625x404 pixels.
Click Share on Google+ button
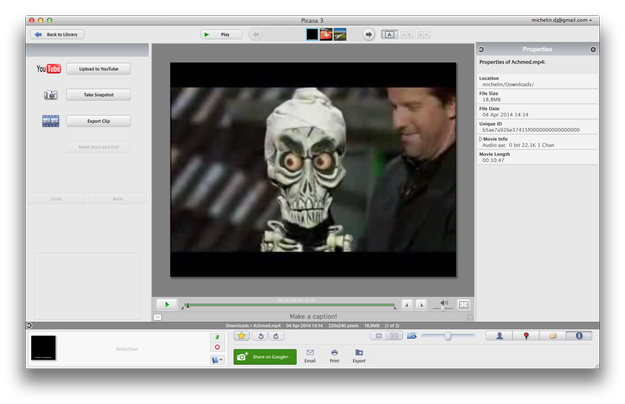coord(265,357)
